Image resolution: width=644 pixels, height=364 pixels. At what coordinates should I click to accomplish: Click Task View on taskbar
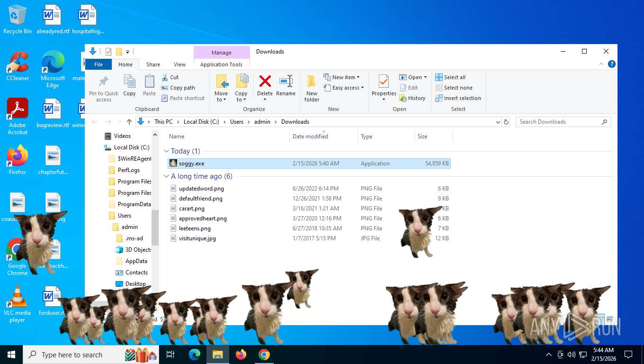click(170, 355)
